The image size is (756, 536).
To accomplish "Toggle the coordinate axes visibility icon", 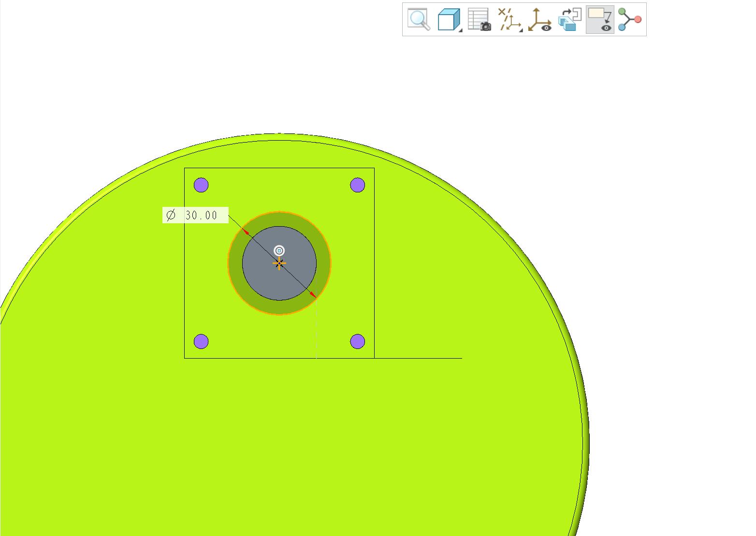I will (x=539, y=19).
